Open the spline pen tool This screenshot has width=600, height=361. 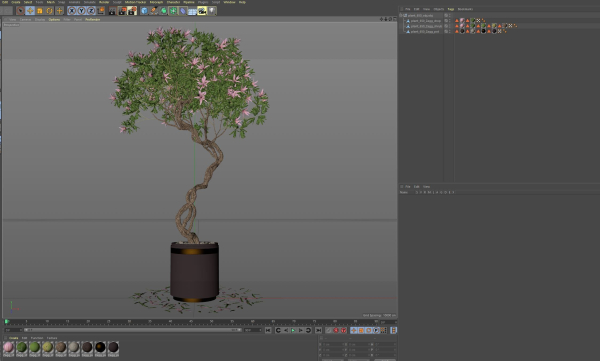154,11
